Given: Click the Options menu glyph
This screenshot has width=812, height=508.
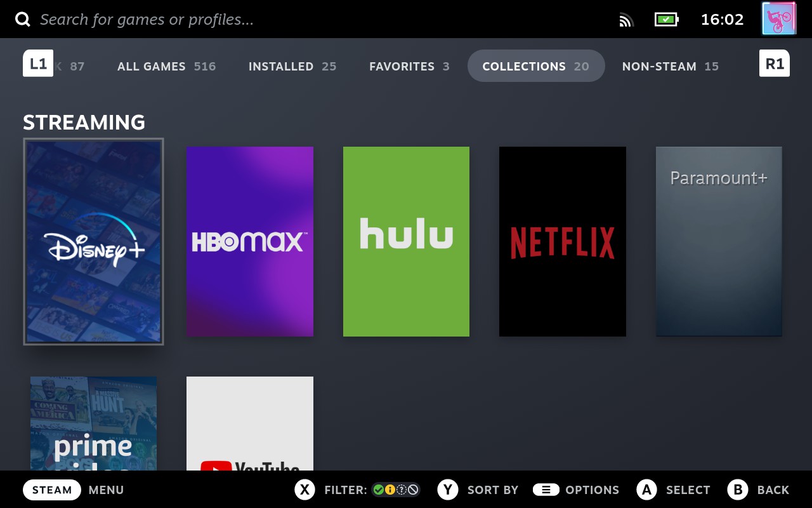Looking at the screenshot, I should tap(546, 490).
